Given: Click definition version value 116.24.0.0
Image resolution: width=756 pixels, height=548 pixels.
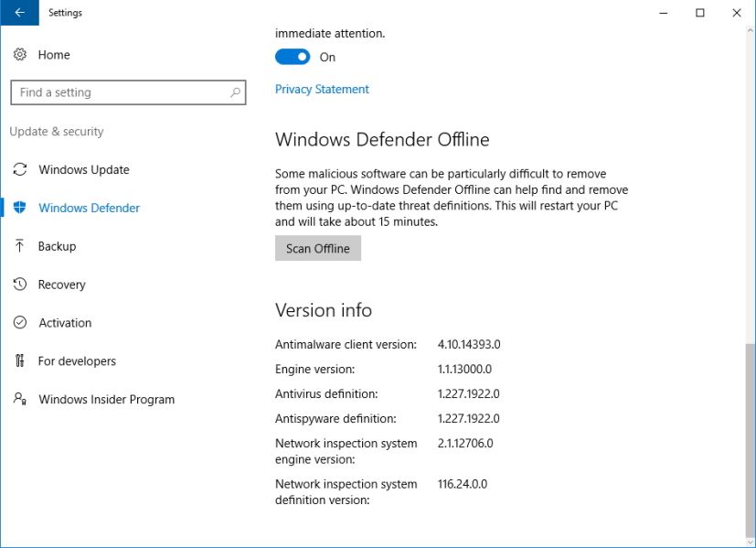Looking at the screenshot, I should click(x=463, y=484).
